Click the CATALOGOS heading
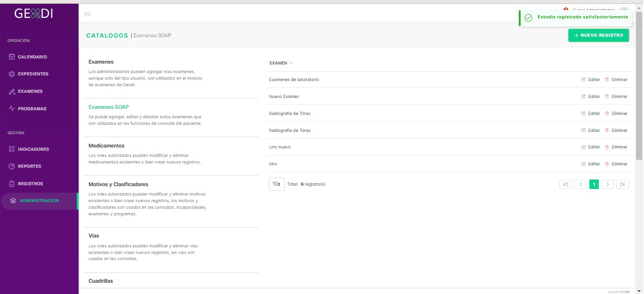Viewport: 644px width, 294px height. (107, 35)
